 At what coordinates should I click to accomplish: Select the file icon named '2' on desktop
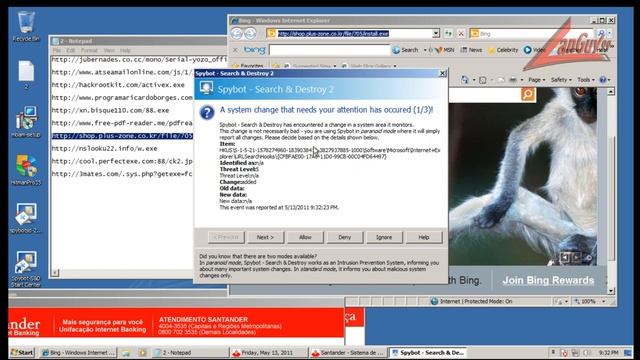tap(26, 75)
